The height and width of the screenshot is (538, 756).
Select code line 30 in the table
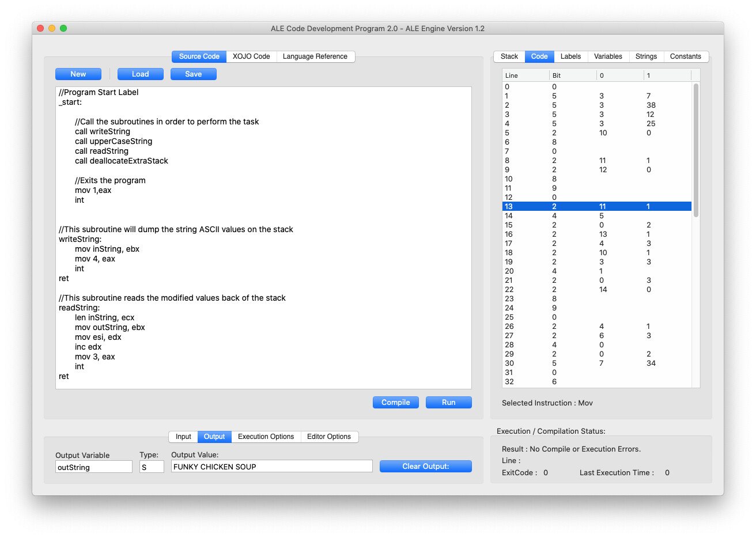click(x=596, y=363)
